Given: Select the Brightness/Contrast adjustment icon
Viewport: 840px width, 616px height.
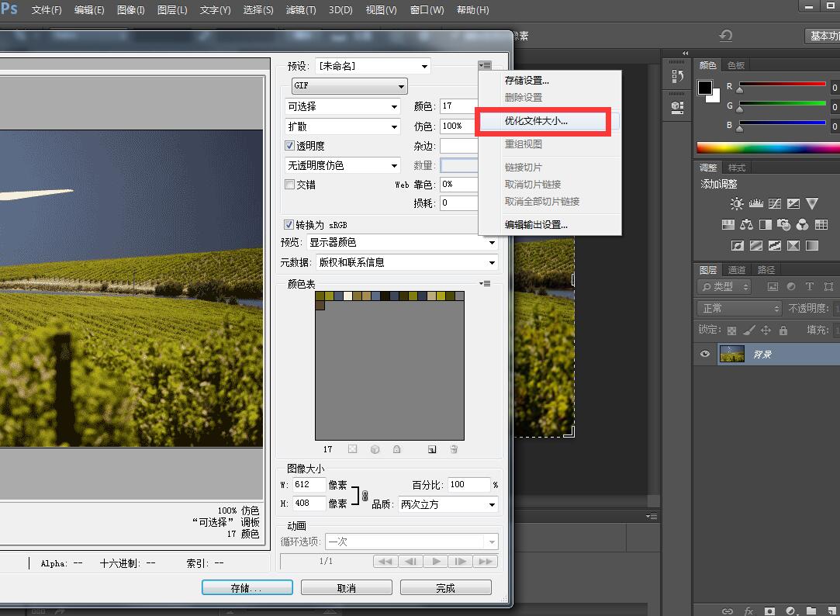Looking at the screenshot, I should point(737,203).
